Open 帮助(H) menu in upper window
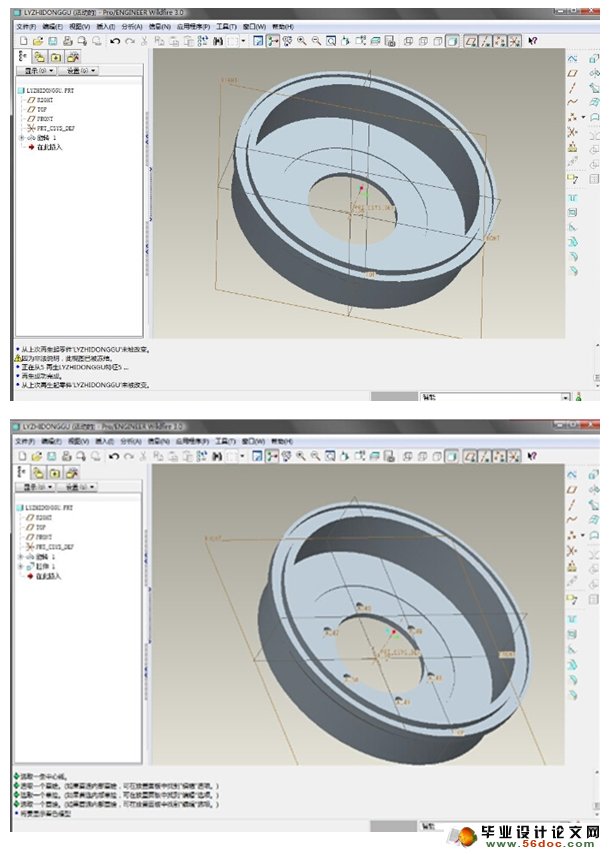 282,27
